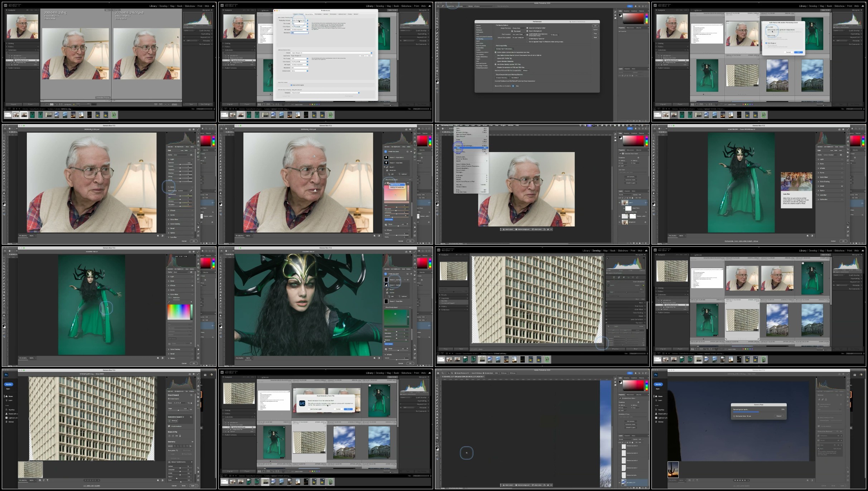Click Fit Screen in Zoom tool options bar
The width and height of the screenshot is (868, 491).
coord(504,373)
